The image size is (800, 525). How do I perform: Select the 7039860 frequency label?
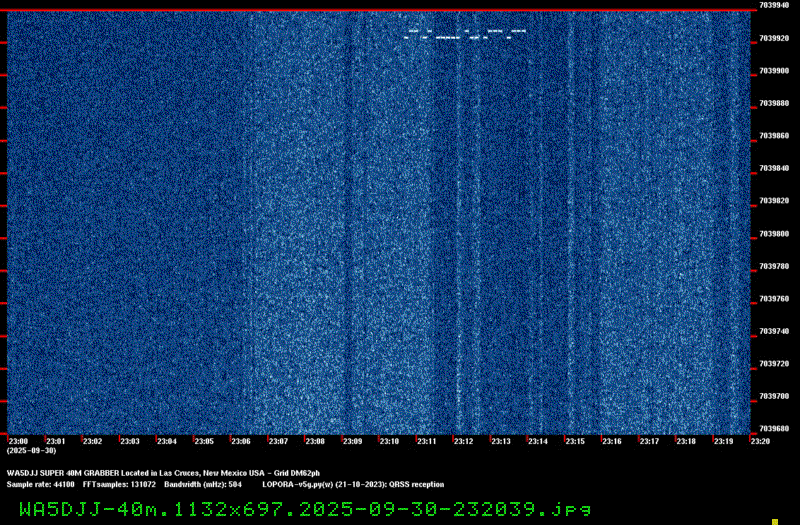[774, 136]
